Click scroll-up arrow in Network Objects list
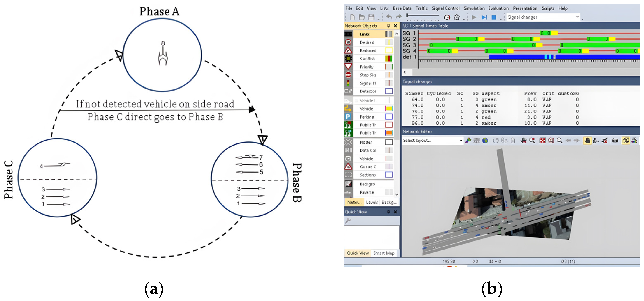The height and width of the screenshot is (301, 644). point(397,34)
